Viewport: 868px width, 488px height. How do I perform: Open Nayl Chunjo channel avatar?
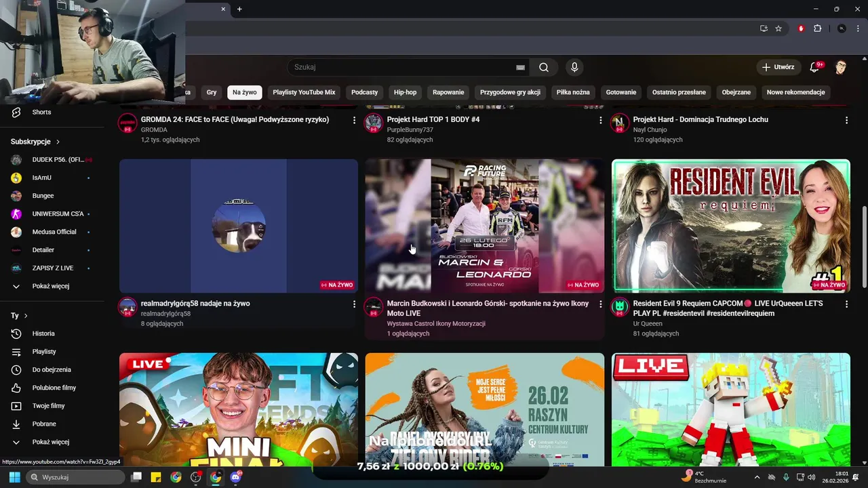[x=619, y=123]
